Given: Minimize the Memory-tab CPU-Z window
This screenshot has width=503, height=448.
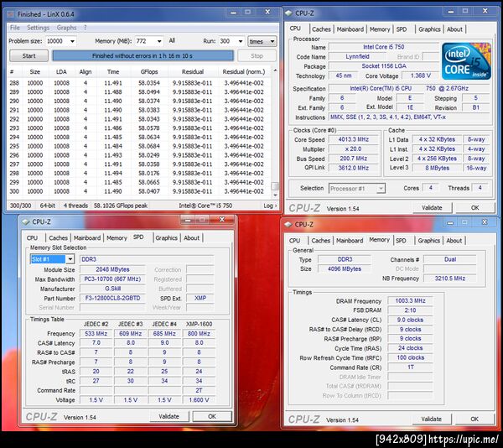Looking at the screenshot, I should 450,222.
